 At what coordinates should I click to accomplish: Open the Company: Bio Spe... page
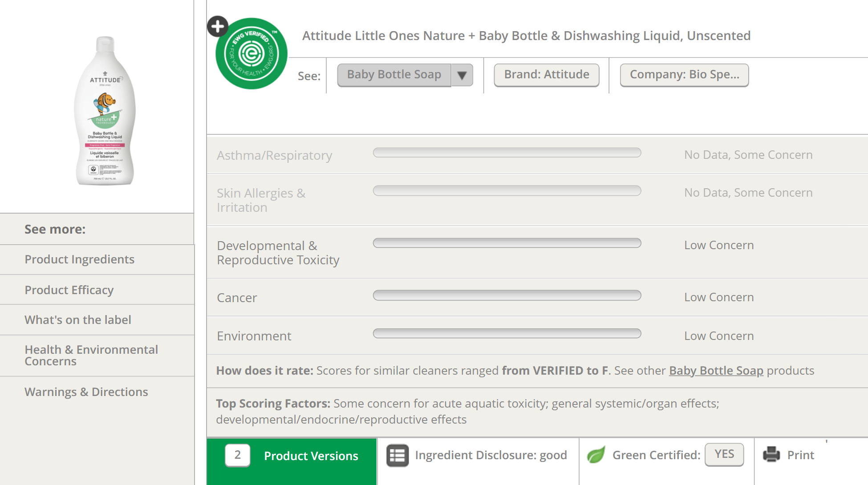pos(684,75)
